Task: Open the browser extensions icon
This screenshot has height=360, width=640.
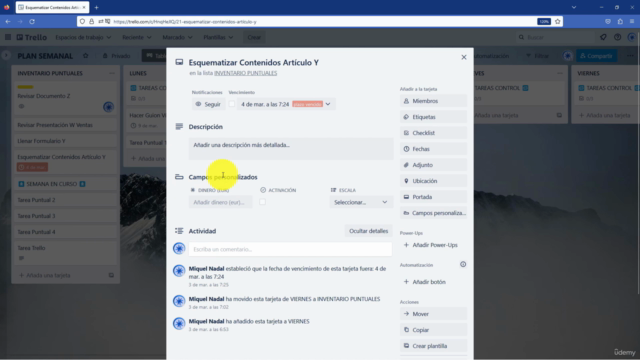Action: [x=620, y=22]
